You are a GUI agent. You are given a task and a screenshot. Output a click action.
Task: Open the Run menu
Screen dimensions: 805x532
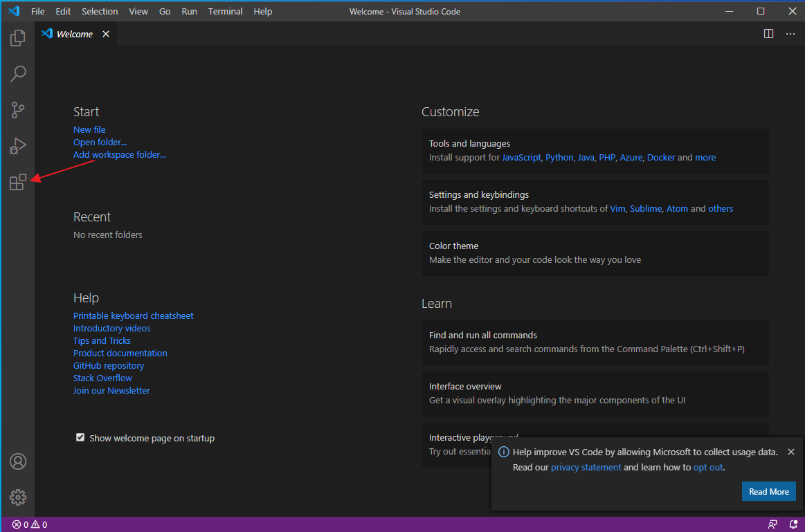tap(189, 11)
